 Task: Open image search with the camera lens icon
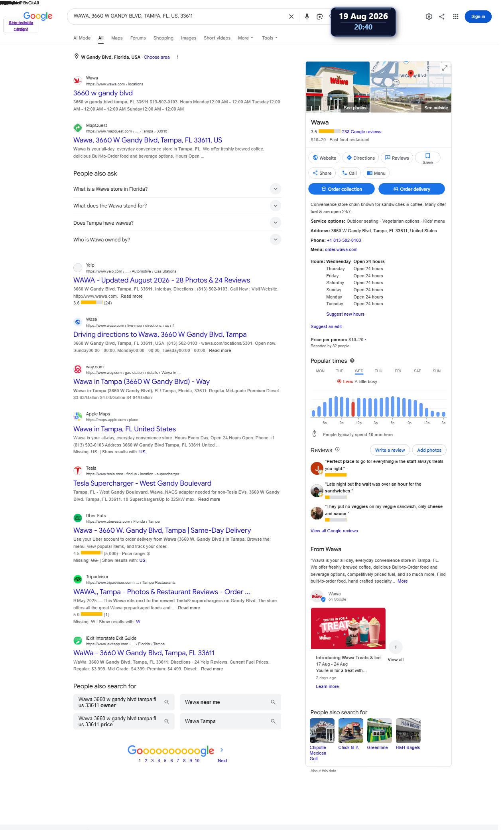[319, 17]
